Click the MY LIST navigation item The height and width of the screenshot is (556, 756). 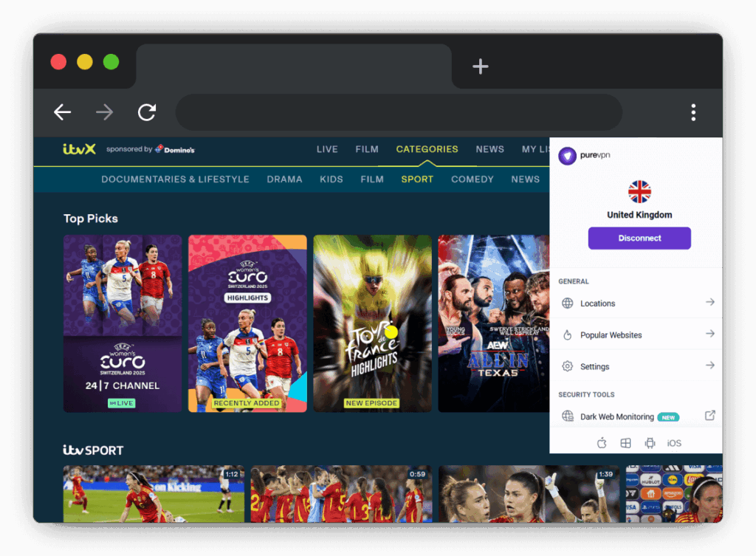point(535,149)
